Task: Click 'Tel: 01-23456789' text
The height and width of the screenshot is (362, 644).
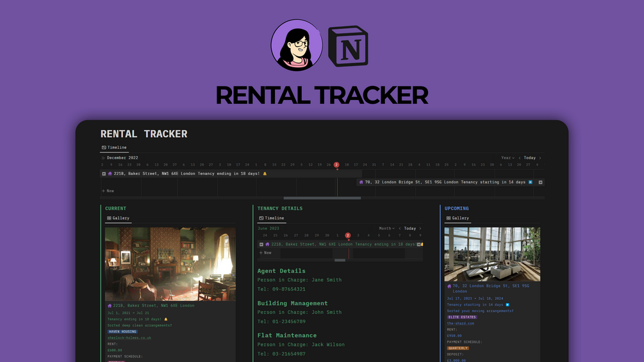Action: 281,322
